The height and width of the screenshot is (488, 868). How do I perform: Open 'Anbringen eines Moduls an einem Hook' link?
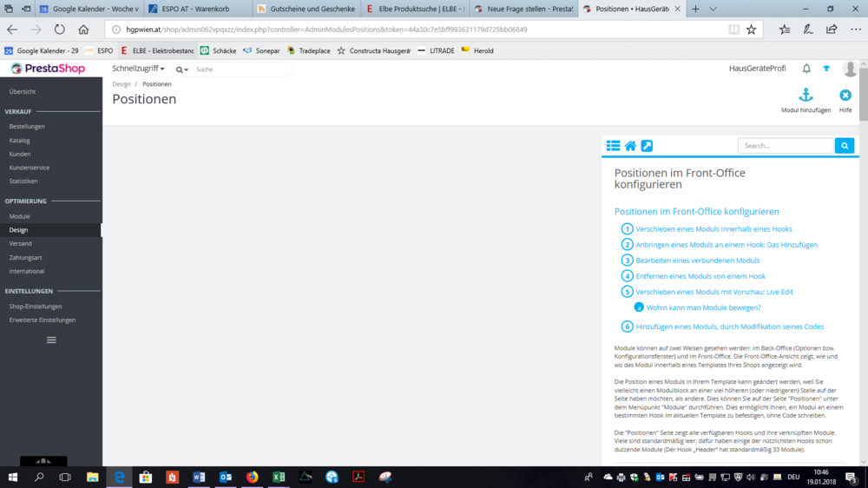(x=727, y=244)
